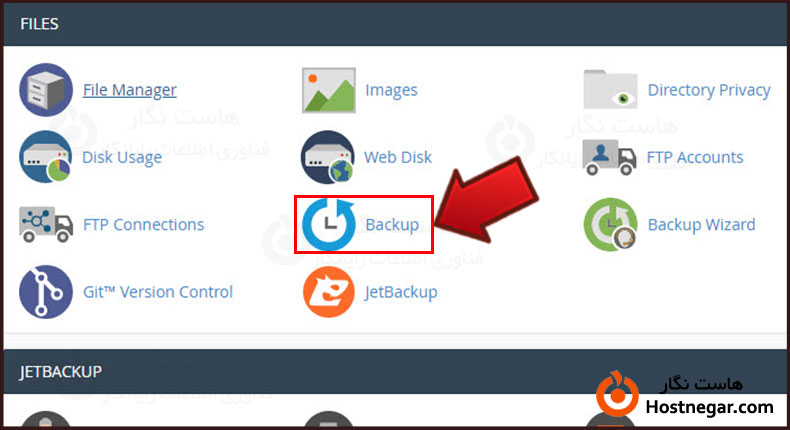
Task: Open the blue Backup clock icon
Action: tap(329, 224)
